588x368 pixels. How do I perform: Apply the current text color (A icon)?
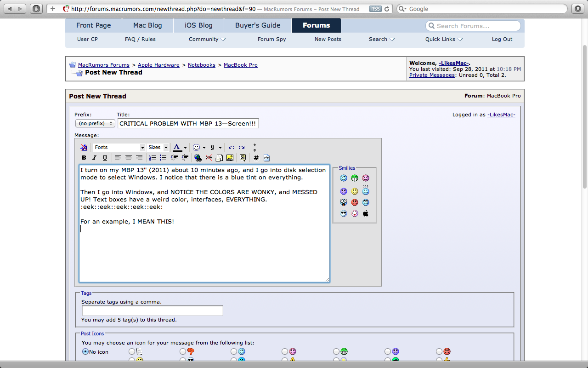pyautogui.click(x=177, y=148)
